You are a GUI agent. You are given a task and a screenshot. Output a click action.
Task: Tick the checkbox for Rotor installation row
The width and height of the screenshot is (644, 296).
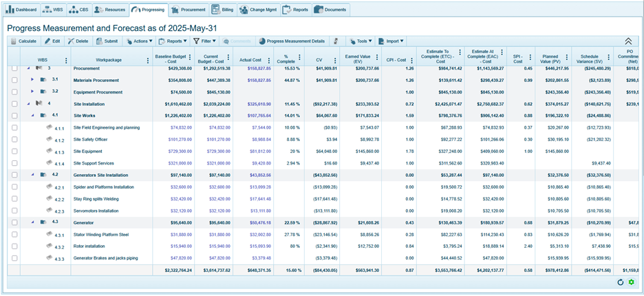(14, 246)
